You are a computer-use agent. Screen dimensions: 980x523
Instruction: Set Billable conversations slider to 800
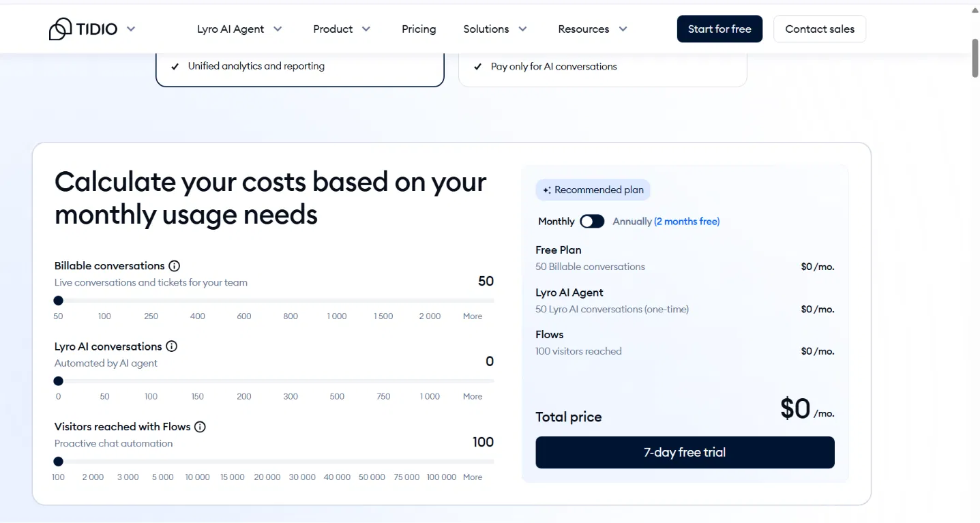click(291, 316)
